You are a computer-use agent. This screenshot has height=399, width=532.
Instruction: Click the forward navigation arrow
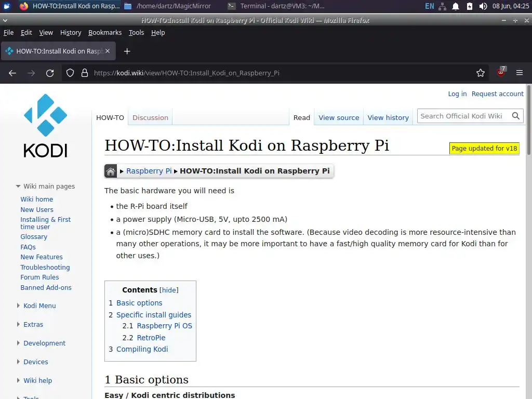[x=31, y=73]
